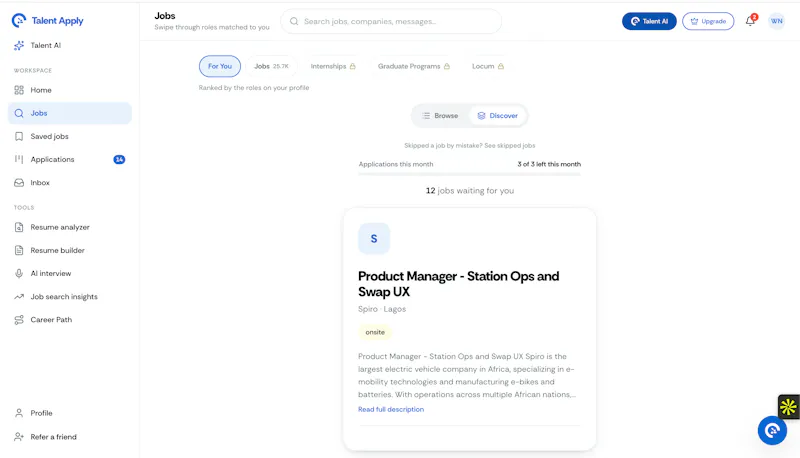Focus the search jobs input field

point(391,21)
